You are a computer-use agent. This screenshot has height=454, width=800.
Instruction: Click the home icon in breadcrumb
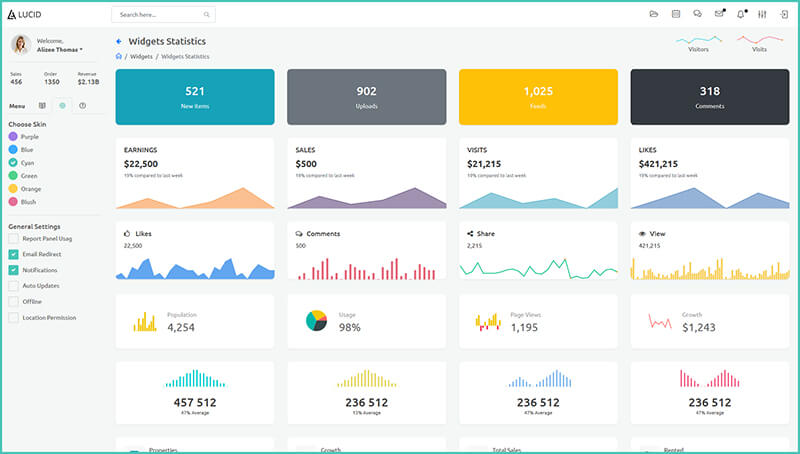coord(119,56)
